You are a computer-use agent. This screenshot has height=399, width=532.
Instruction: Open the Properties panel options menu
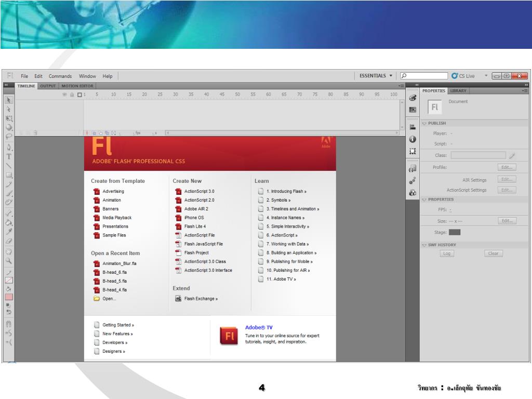525,91
